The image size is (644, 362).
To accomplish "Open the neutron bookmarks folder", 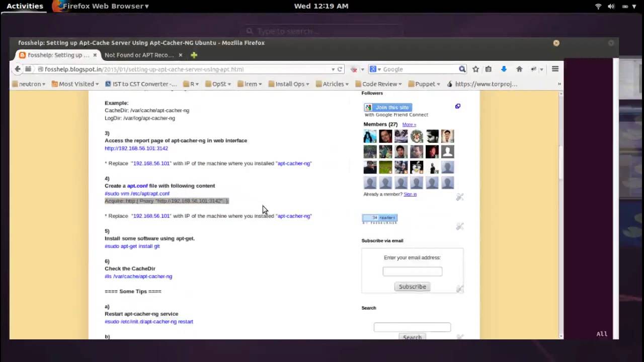I will (29, 84).
